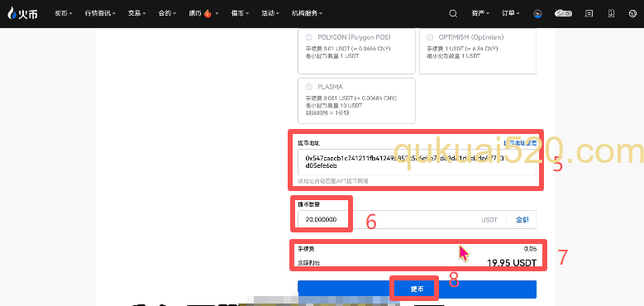The height and width of the screenshot is (306, 644).
Task: Click the USDT unit label in amount field
Action: pyautogui.click(x=489, y=220)
